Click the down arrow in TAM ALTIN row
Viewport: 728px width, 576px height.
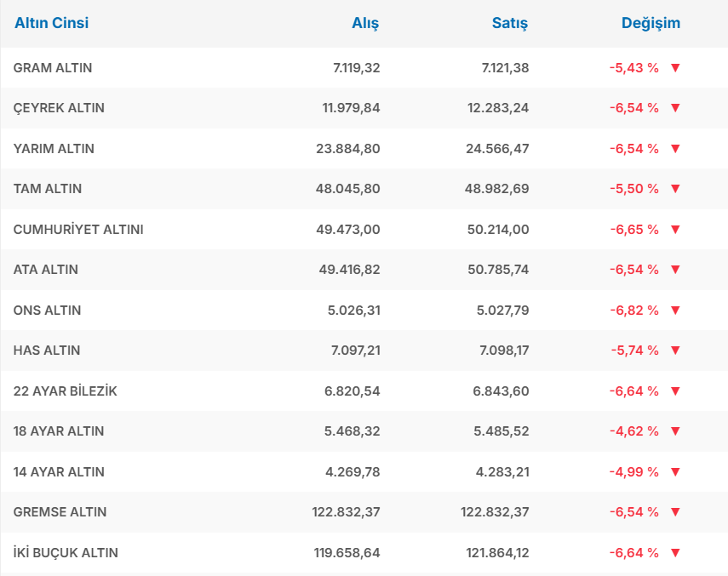point(675,189)
